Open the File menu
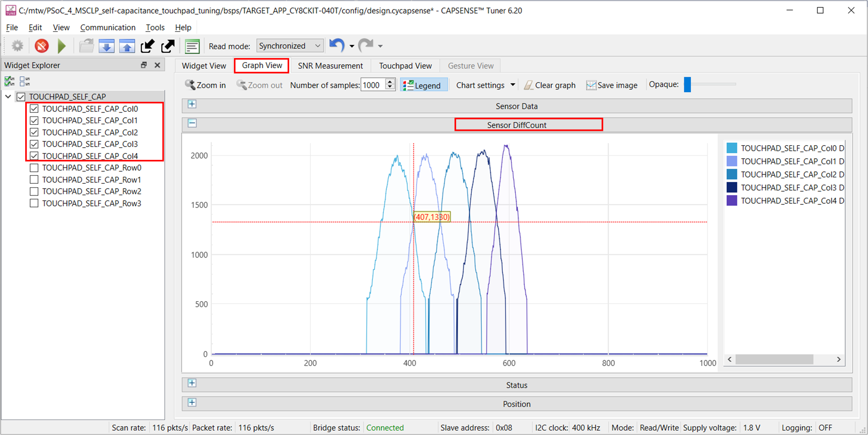This screenshot has width=868, height=435. tap(12, 27)
